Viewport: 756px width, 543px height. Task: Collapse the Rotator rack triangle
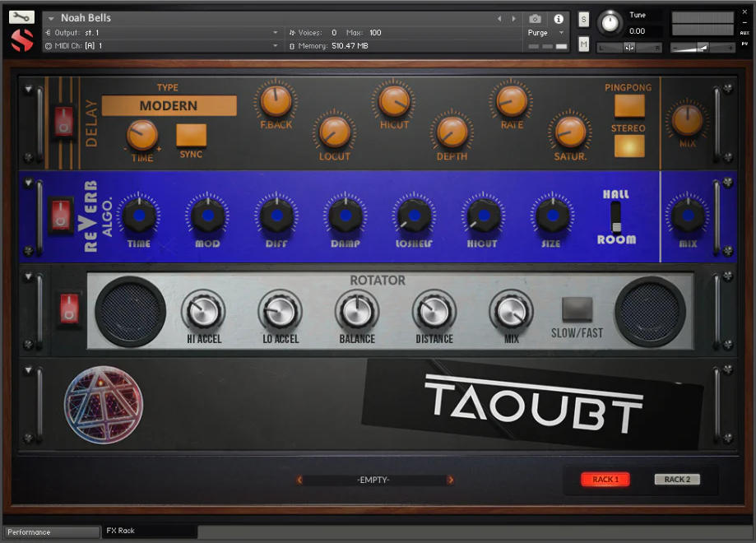point(28,276)
